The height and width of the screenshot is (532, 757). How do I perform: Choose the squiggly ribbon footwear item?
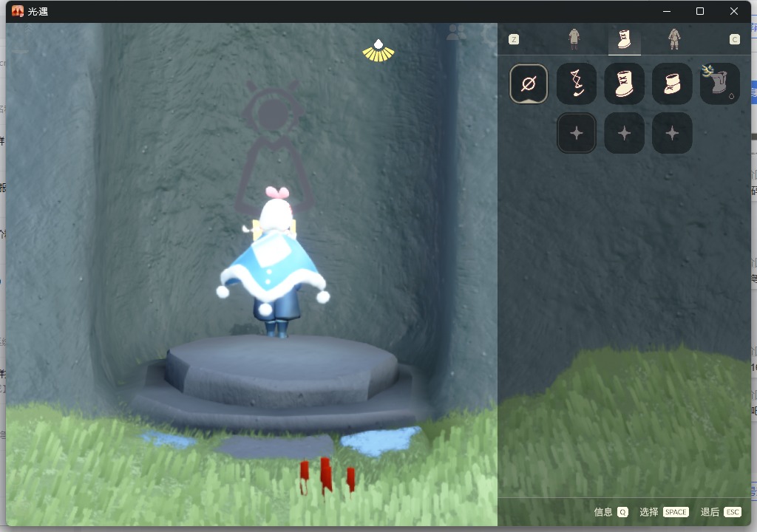[x=576, y=84]
